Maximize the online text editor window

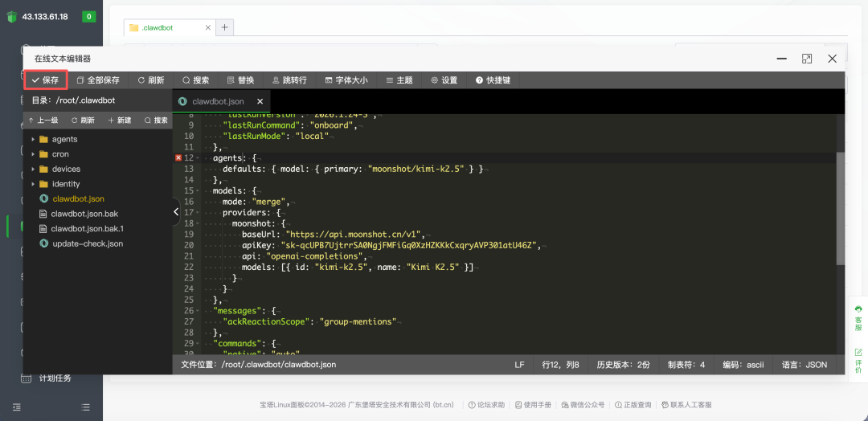(x=807, y=59)
